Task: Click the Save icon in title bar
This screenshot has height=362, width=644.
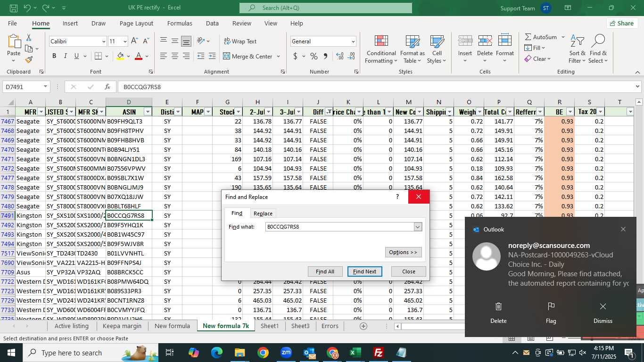Action: 14,8
